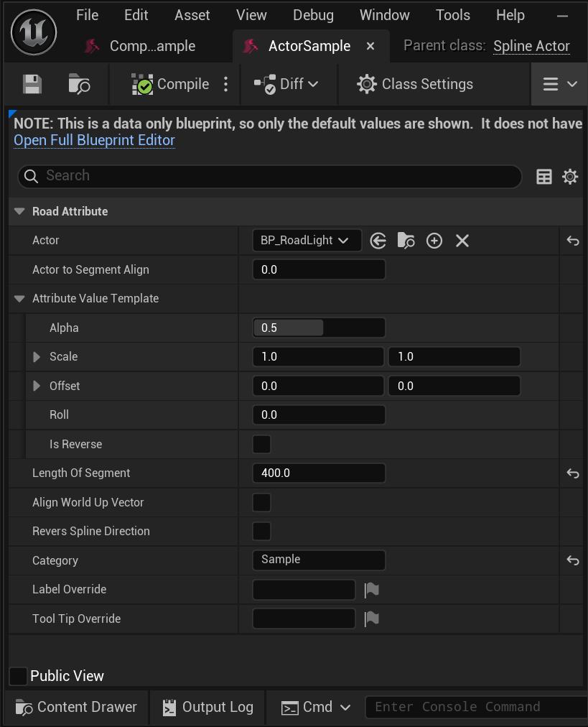Screen dimensions: 588x727
Task: Browse to BP_RoadLight in Content Browser
Action: click(406, 241)
